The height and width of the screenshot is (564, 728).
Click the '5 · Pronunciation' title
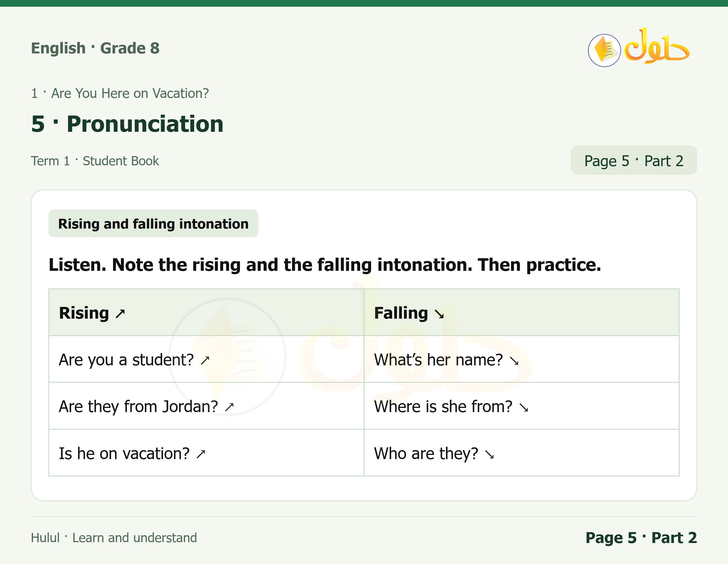click(127, 124)
